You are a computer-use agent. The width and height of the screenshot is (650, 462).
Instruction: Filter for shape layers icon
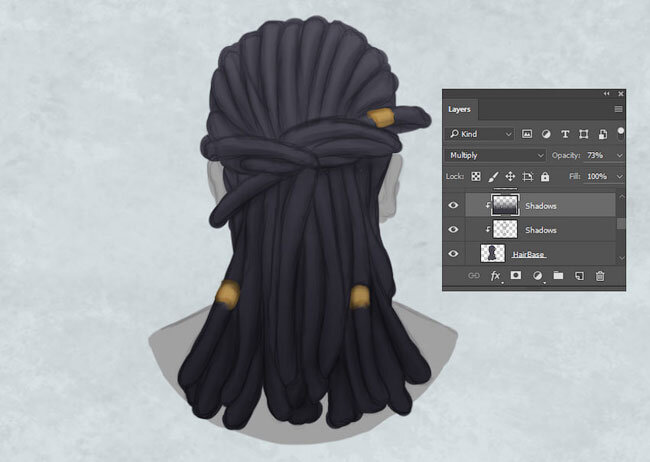(x=584, y=134)
